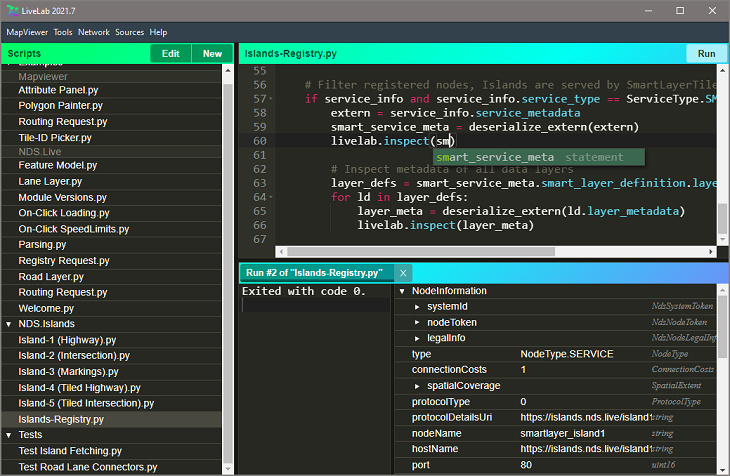Fold the for loop at line 64

271,197
